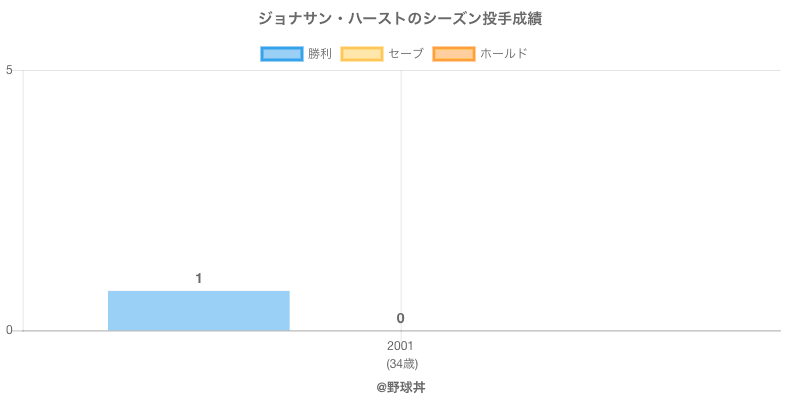This screenshot has height=400, width=800.
Task: Click the blue 勝利 legend color box
Action: point(281,53)
